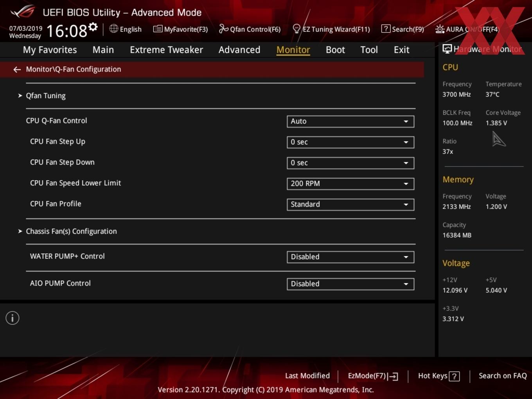532x399 pixels.
Task: Switch to Tool tab
Action: (x=369, y=50)
